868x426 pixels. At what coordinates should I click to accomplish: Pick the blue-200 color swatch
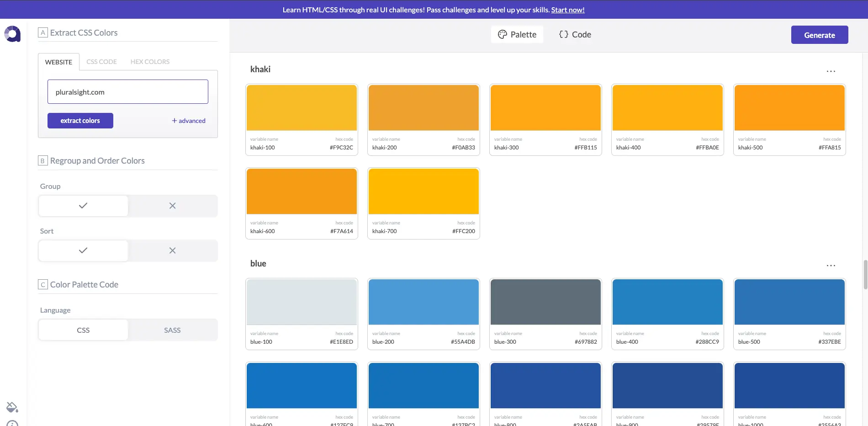(x=423, y=302)
